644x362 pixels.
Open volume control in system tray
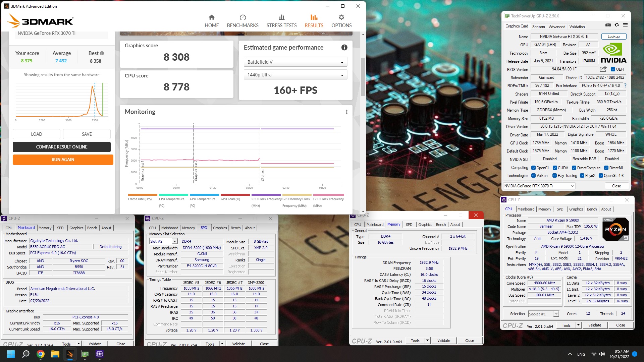point(602,354)
